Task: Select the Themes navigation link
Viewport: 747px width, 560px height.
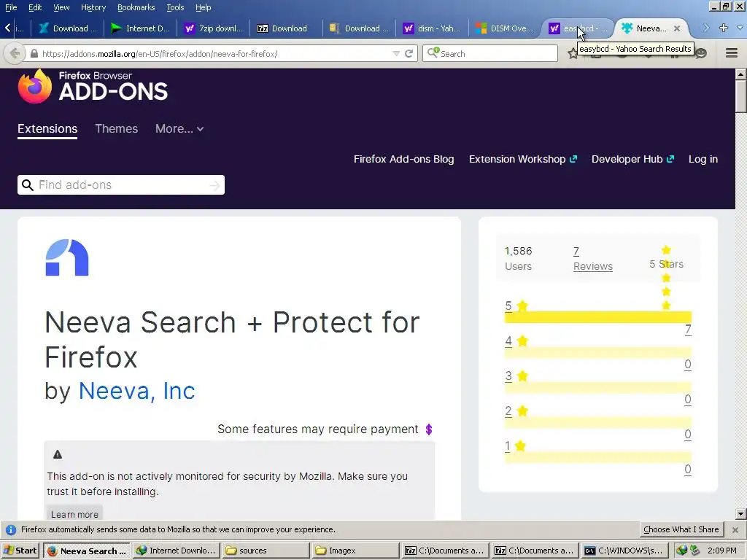Action: coord(116,128)
